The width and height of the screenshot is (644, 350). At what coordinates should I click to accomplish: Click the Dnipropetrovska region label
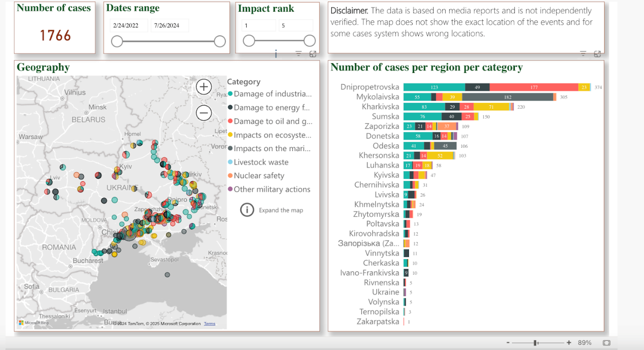pos(370,87)
